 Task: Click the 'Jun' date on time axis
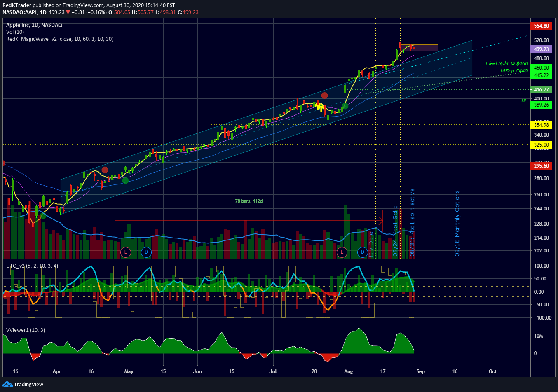pyautogui.click(x=197, y=371)
